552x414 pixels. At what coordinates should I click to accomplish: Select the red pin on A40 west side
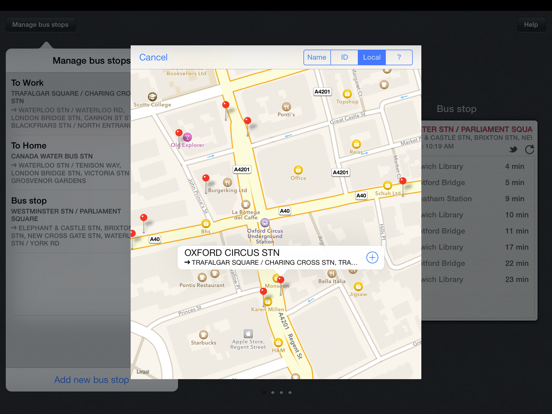(x=143, y=218)
